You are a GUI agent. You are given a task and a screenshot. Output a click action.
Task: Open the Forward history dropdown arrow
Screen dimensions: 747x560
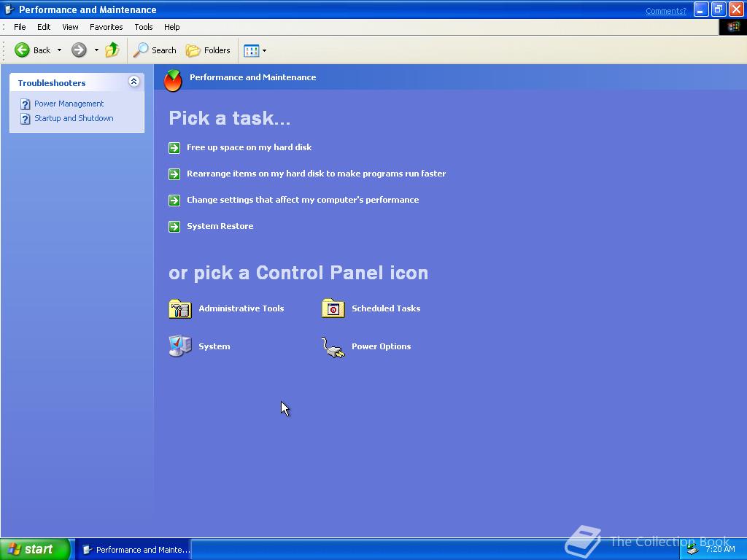[x=96, y=50]
